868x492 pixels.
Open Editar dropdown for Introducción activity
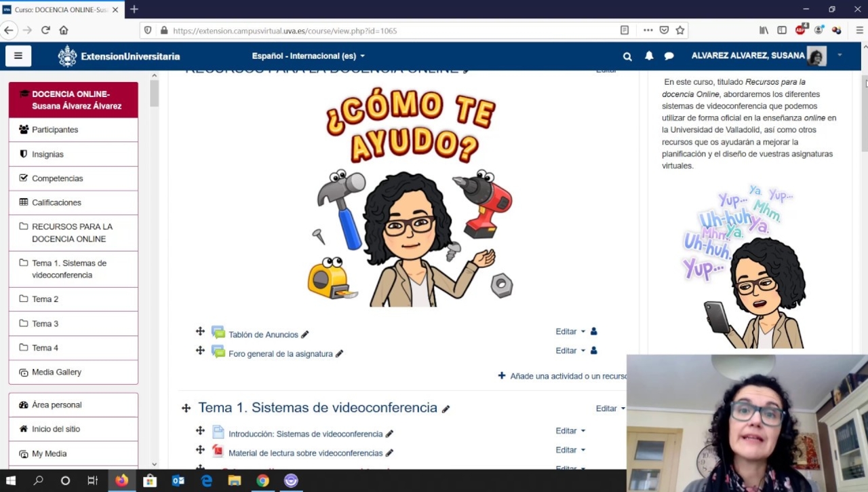tap(570, 430)
